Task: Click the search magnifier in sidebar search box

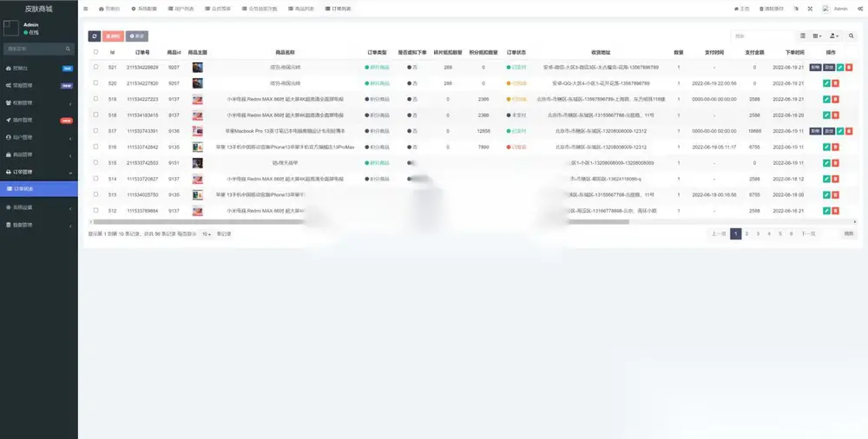Action: click(68, 49)
